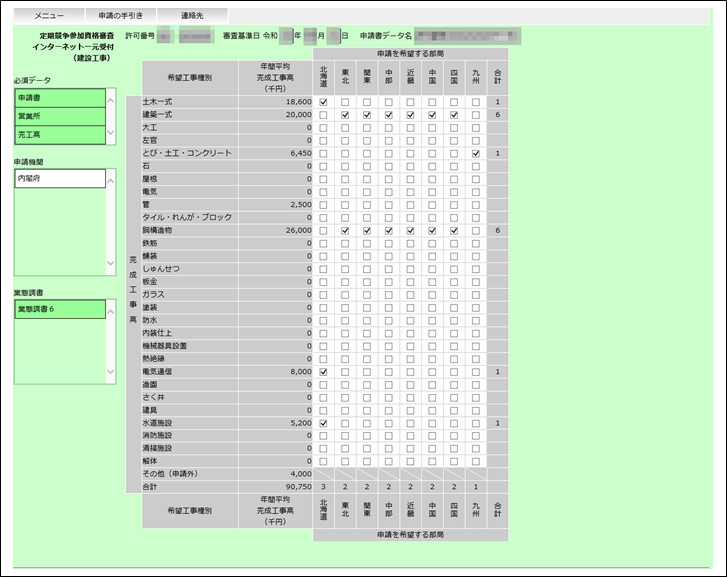Uncheck 四国 for 鋼構造物
The width and height of the screenshot is (727, 577).
click(454, 231)
